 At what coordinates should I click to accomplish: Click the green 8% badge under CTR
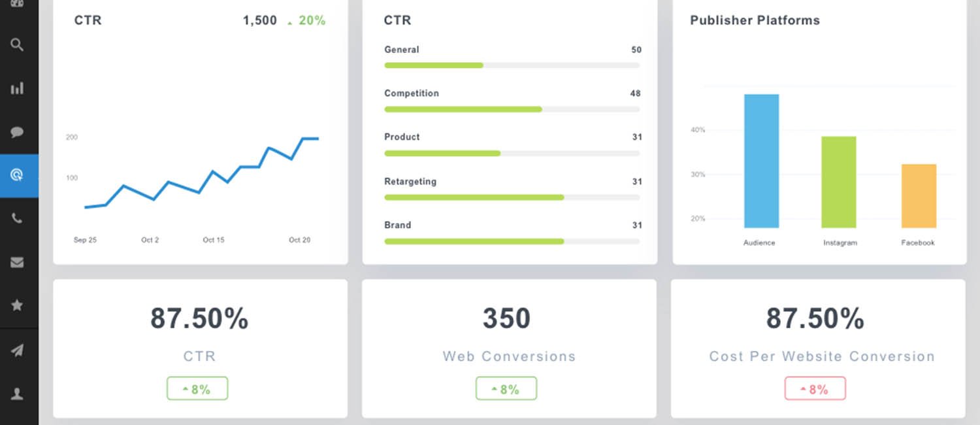point(197,388)
